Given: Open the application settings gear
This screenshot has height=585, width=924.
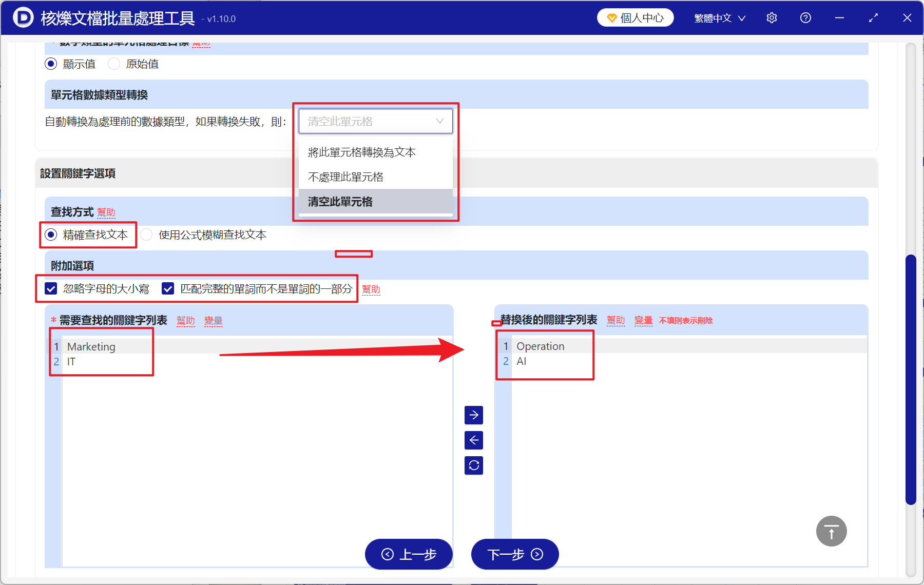Looking at the screenshot, I should (x=772, y=17).
